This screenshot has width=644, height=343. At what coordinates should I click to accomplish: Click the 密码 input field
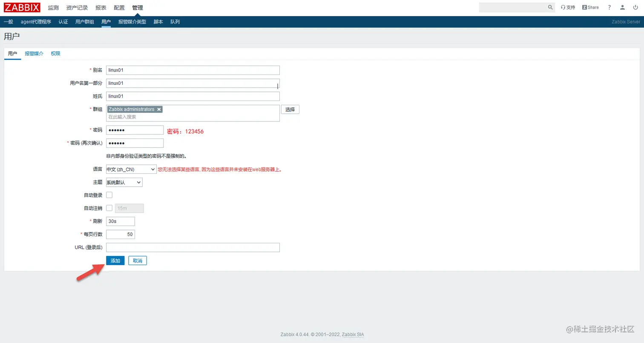tap(135, 130)
